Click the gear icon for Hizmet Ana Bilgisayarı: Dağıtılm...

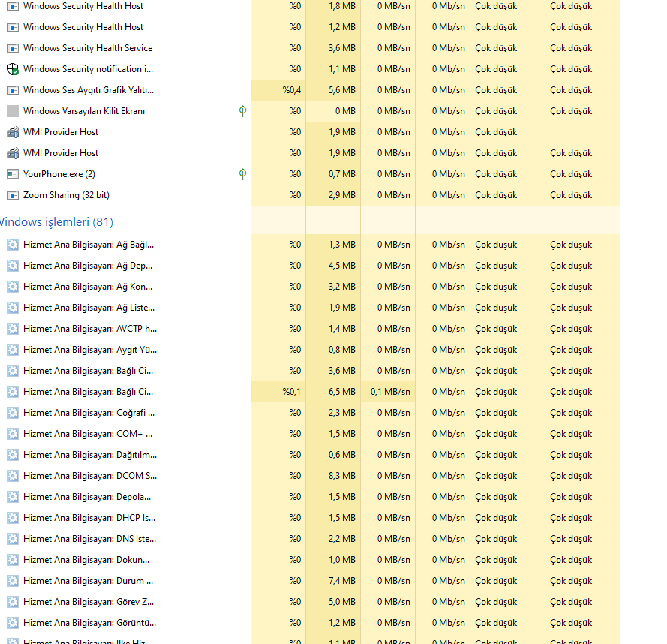pos(13,455)
